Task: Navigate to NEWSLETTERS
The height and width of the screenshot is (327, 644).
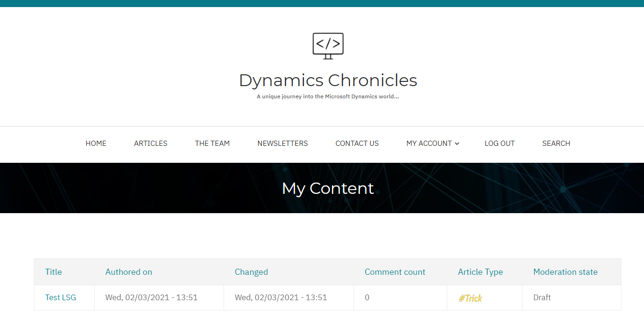Action: pyautogui.click(x=282, y=144)
